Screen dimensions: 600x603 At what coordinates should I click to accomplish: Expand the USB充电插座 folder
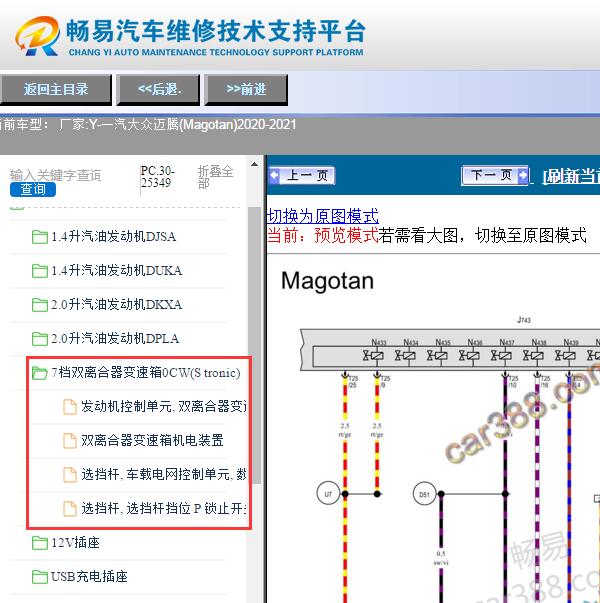[89, 576]
